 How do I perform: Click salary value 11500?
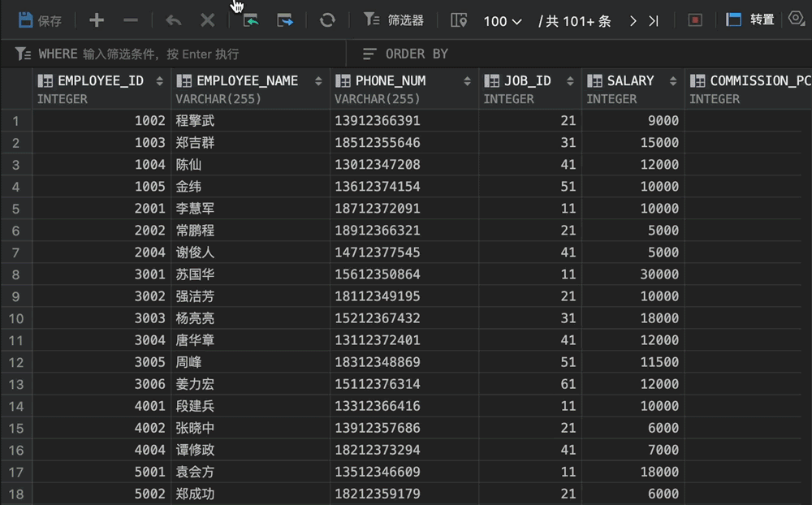659,362
